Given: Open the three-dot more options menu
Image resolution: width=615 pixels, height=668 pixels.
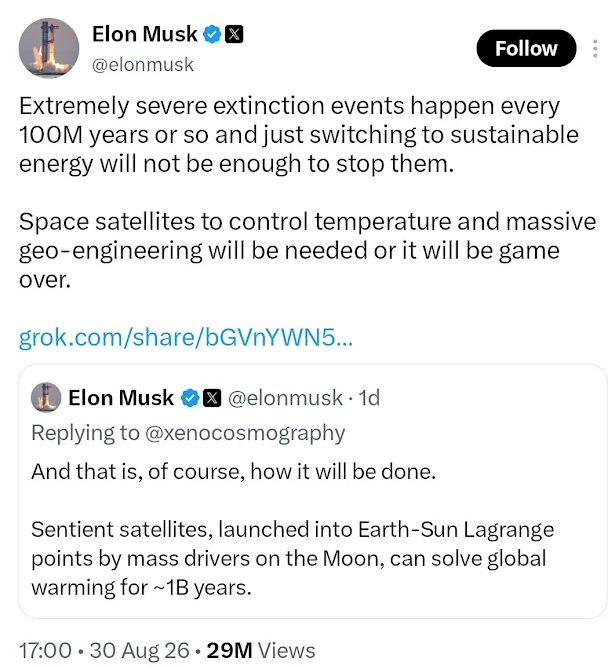Looking at the screenshot, I should pos(595,49).
